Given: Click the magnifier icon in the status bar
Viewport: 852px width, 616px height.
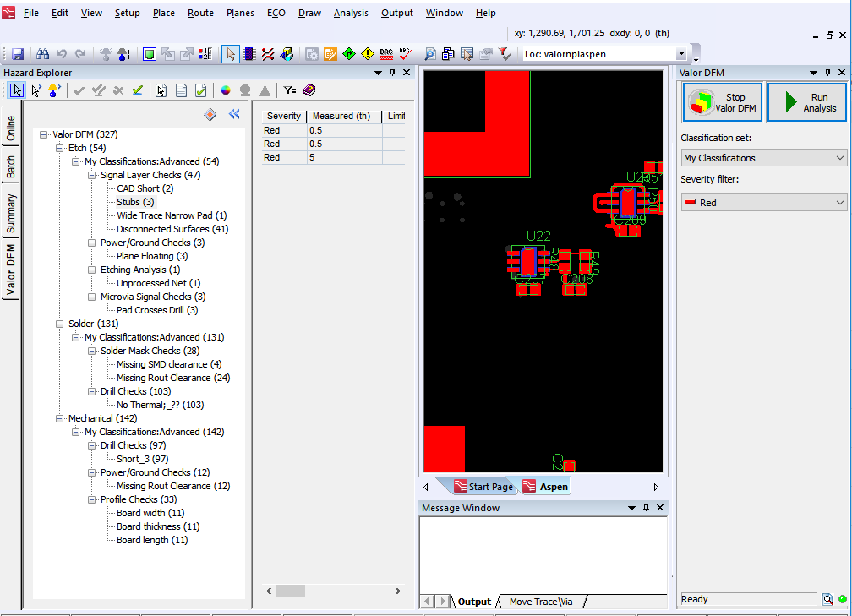Looking at the screenshot, I should pyautogui.click(x=827, y=599).
